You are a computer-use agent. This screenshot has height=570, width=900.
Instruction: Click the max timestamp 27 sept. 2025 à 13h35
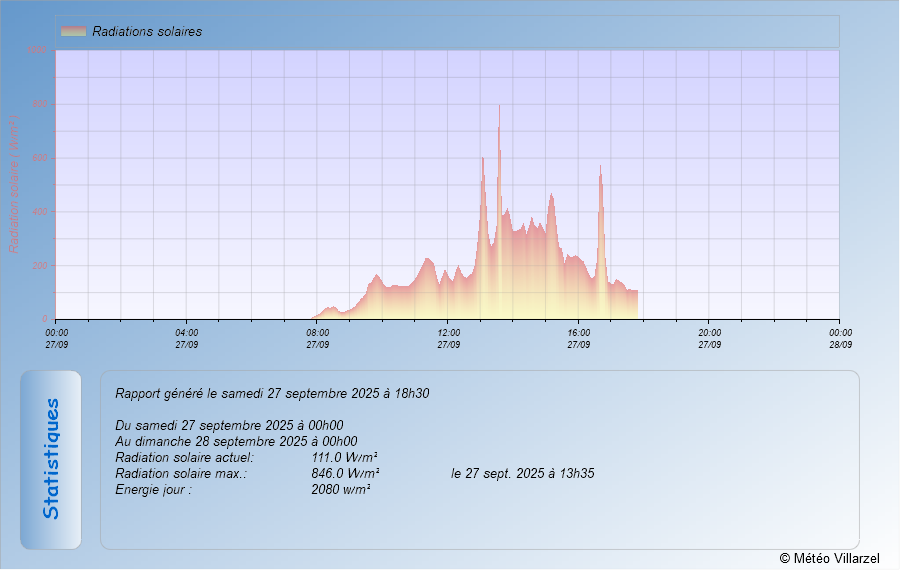point(522,473)
